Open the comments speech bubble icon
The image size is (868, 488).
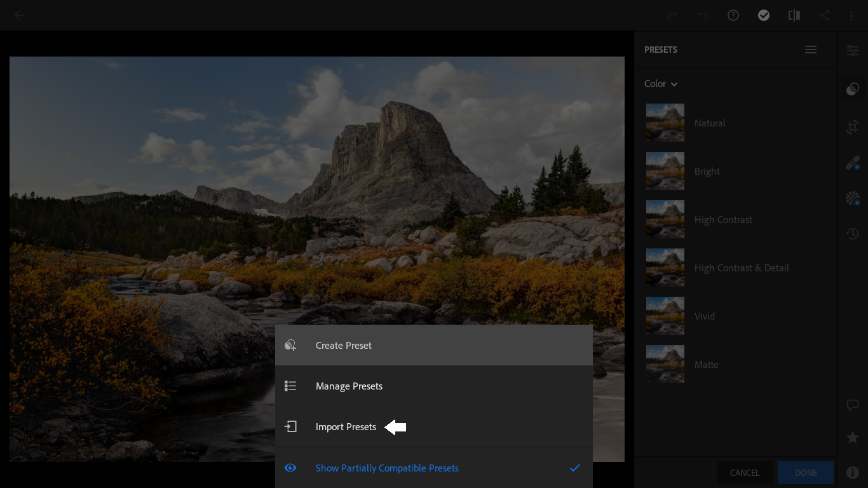coord(853,405)
